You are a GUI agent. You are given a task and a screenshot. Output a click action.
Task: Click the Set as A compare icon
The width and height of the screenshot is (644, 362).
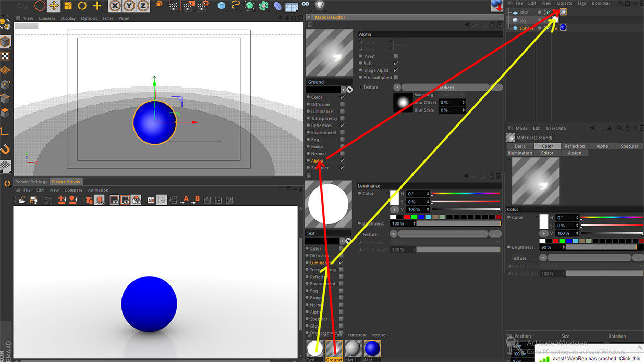[x=185, y=199]
